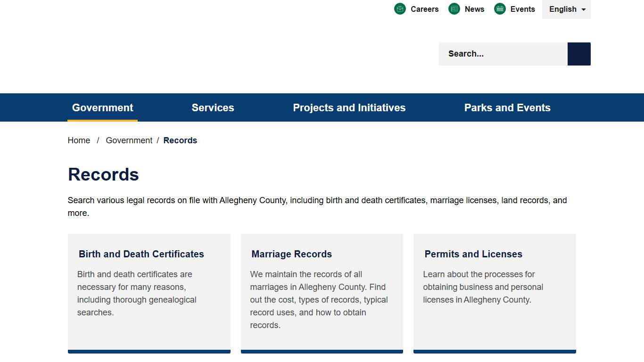Open the Careers text link
Viewport: 644px width, 362px height.
(x=424, y=9)
